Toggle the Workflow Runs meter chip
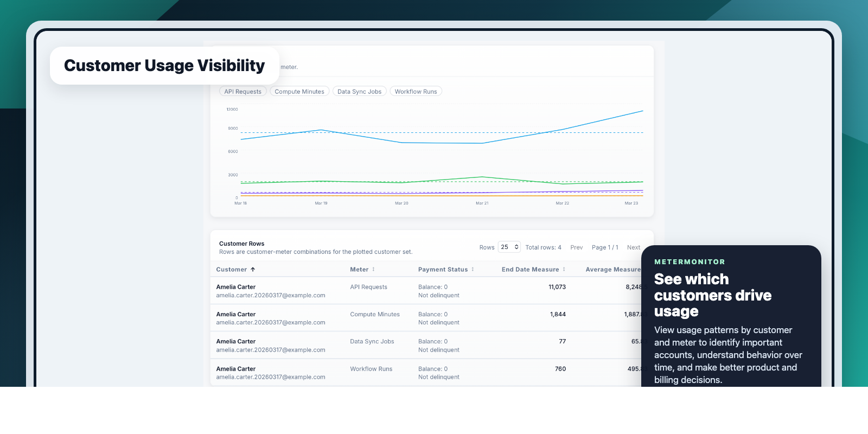Viewport: 868px width, 434px height. pyautogui.click(x=416, y=92)
